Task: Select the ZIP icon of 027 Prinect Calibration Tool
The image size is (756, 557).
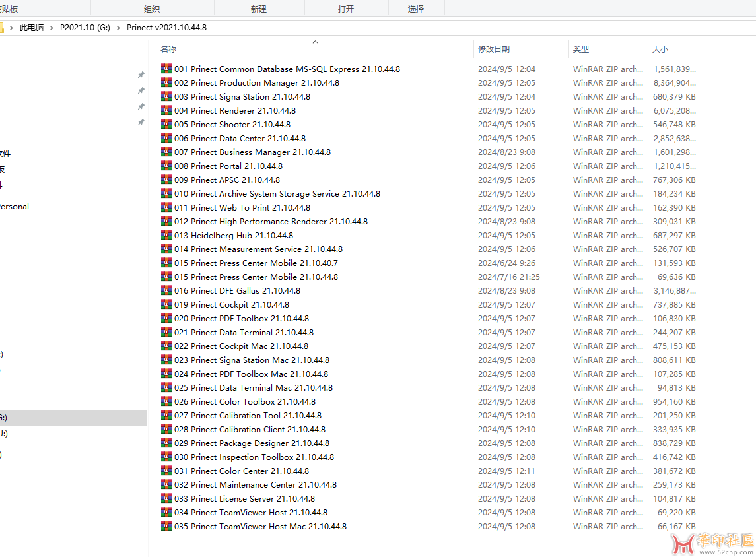Action: 166,415
